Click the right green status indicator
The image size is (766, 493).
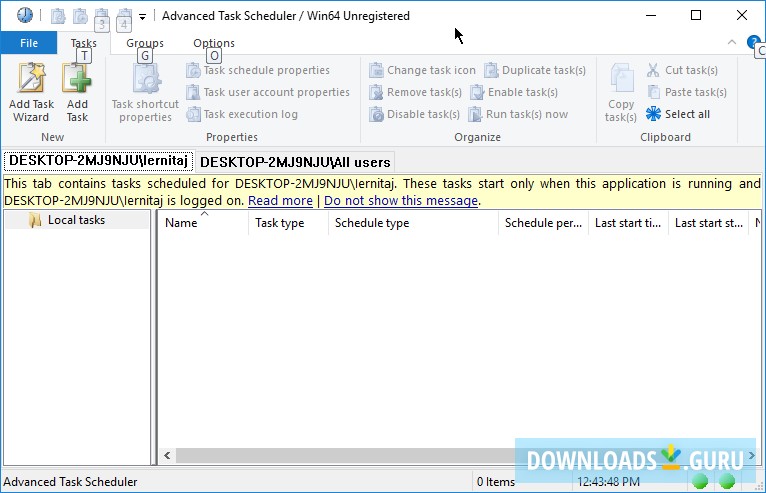727,482
